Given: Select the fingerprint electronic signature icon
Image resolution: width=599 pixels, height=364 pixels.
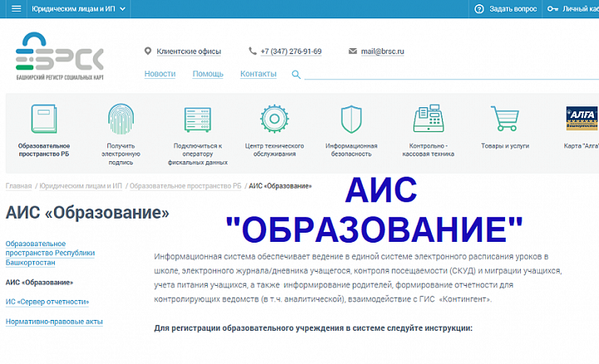Looking at the screenshot, I should (x=121, y=119).
